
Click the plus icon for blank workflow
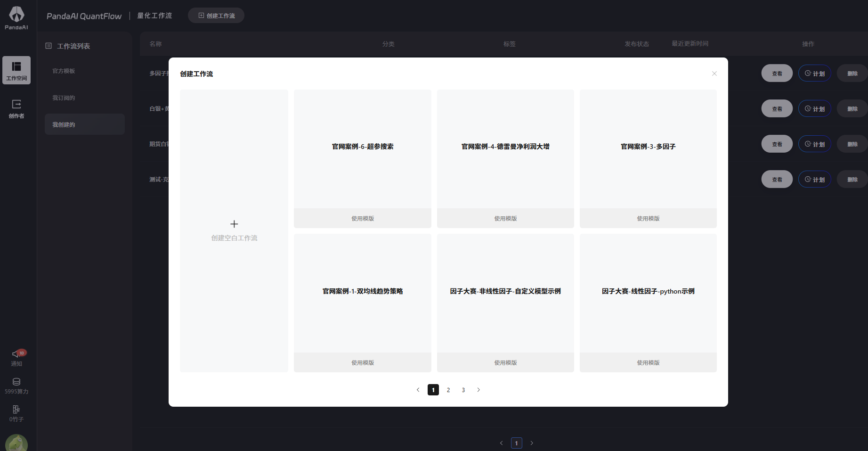click(x=234, y=224)
